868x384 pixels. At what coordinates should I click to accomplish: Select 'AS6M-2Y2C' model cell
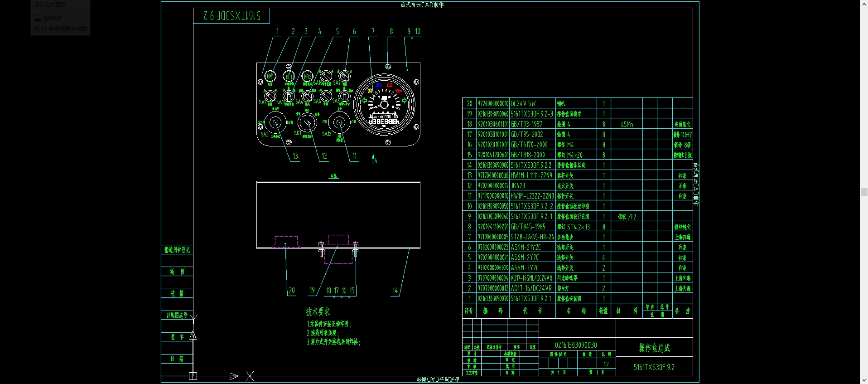coord(525,257)
